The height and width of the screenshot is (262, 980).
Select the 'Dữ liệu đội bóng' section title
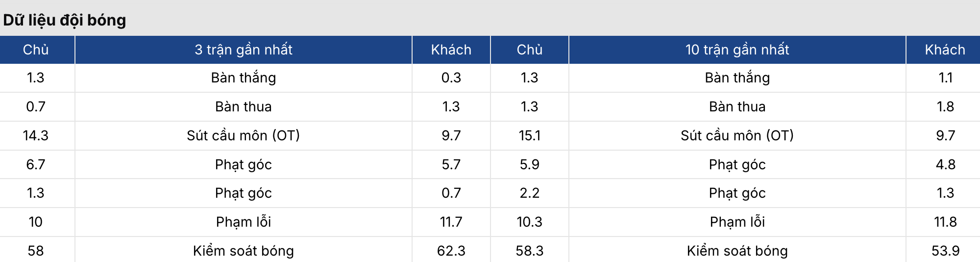(65, 20)
